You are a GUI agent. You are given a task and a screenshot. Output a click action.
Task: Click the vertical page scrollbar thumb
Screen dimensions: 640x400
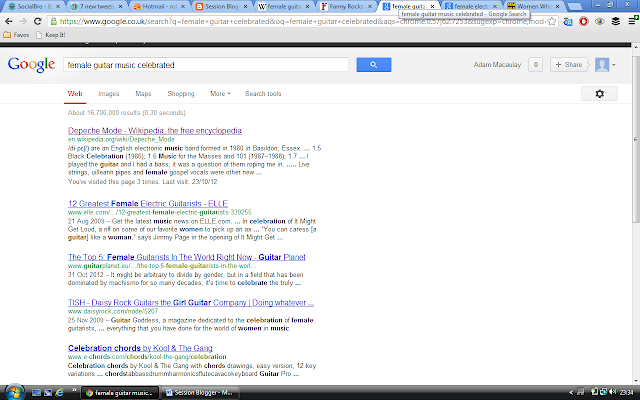pos(636,139)
